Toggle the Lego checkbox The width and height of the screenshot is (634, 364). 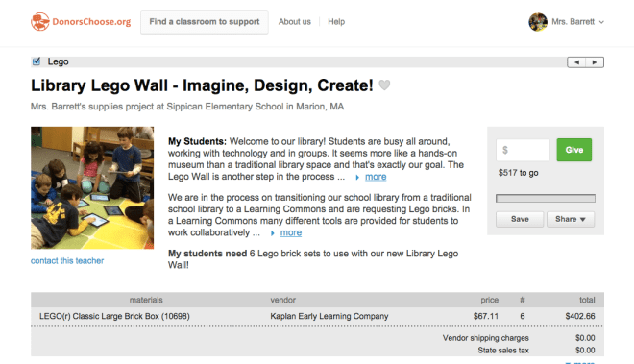37,61
